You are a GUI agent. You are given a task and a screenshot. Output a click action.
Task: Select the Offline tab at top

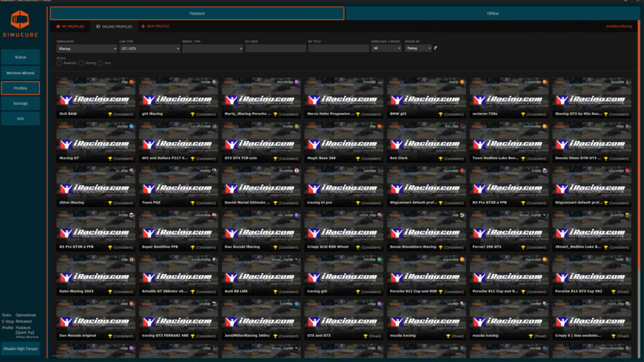coord(493,13)
